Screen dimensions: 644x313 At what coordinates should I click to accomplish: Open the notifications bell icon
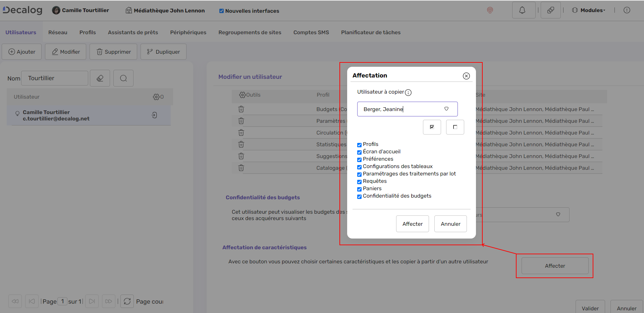point(523,10)
